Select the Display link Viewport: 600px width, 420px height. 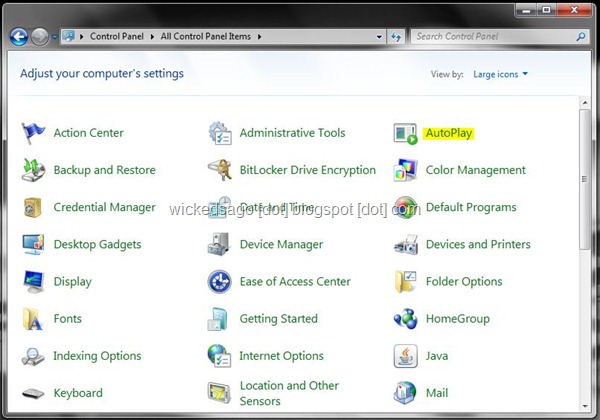click(x=73, y=282)
